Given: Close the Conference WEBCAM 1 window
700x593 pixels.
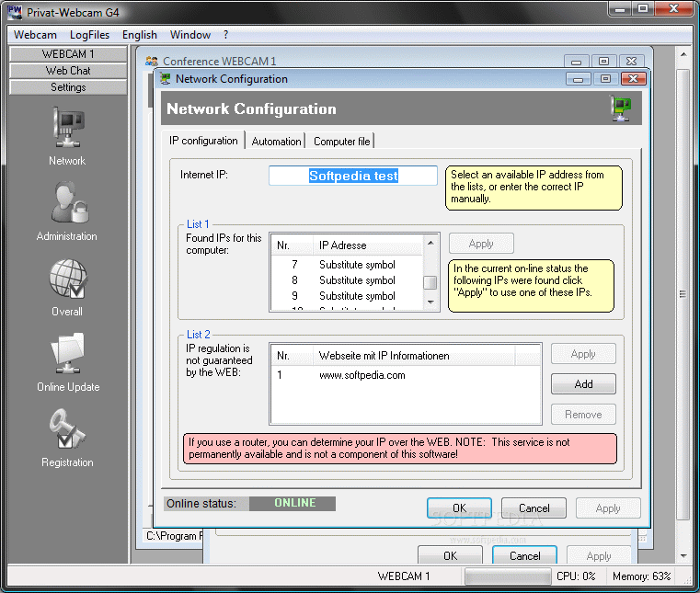Looking at the screenshot, I should click(631, 61).
